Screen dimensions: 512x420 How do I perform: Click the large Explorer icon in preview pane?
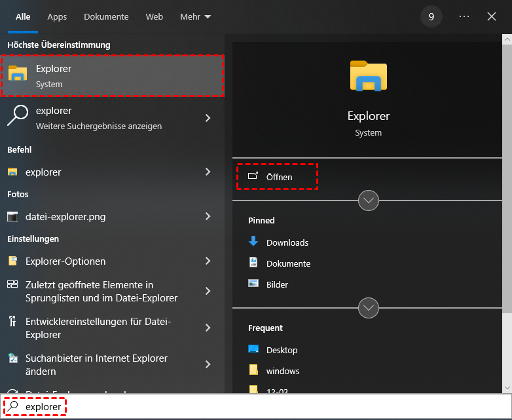(368, 75)
